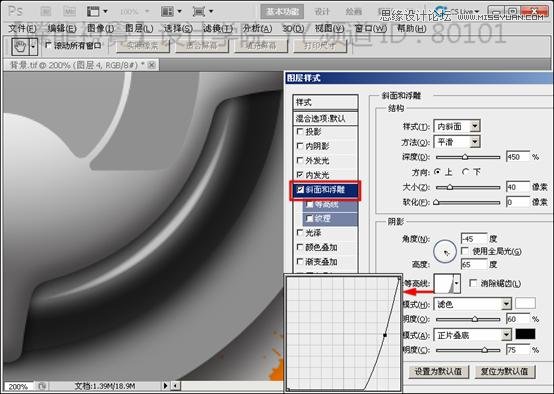Open 方法 dropdown showing 平滑
The image size is (554, 394).
pos(457,142)
